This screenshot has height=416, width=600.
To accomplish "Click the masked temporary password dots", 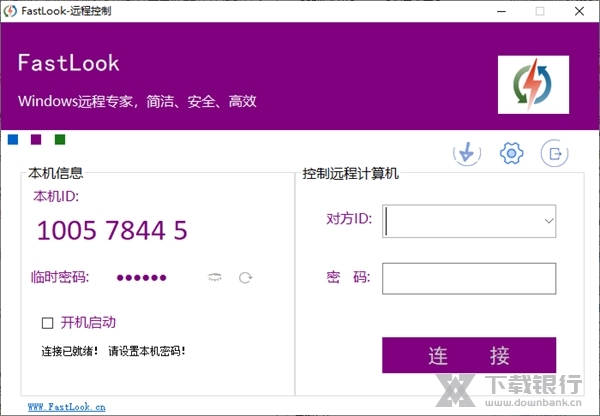I will (x=142, y=277).
